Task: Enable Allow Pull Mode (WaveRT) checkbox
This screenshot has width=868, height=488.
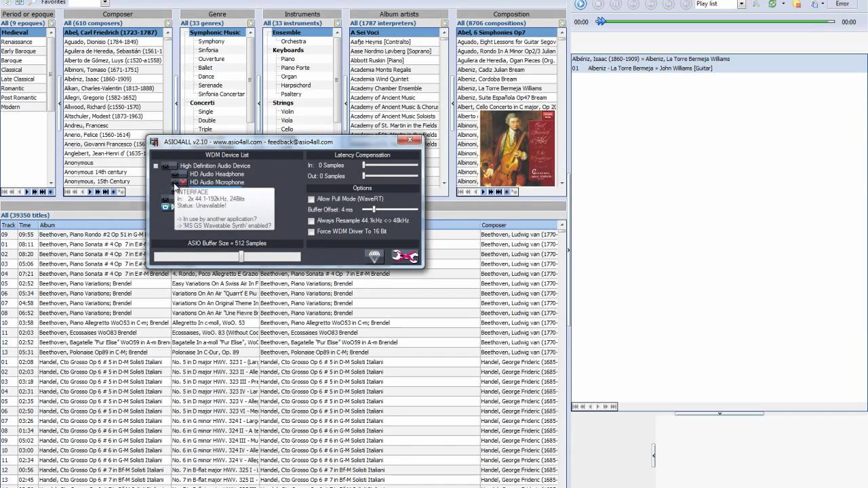Action: click(311, 199)
